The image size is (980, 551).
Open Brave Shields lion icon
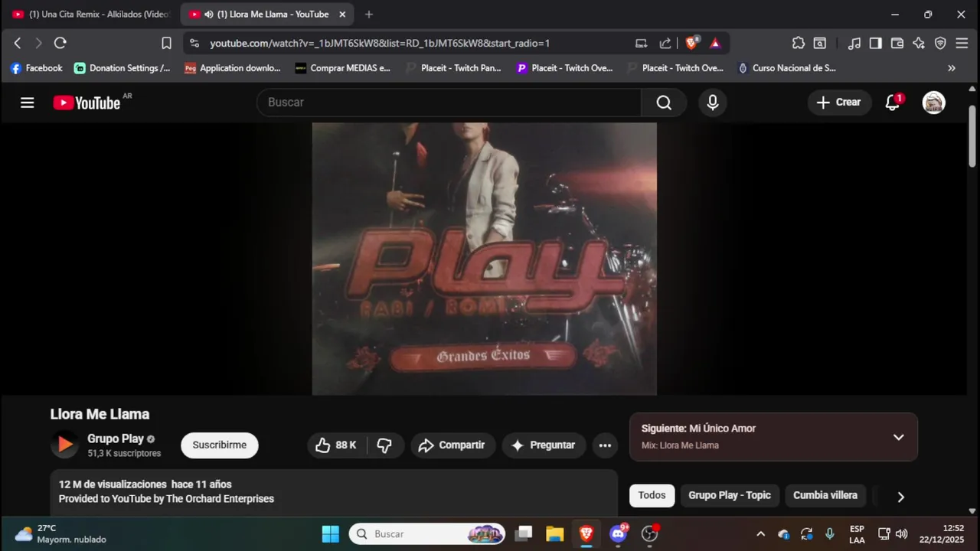(691, 44)
